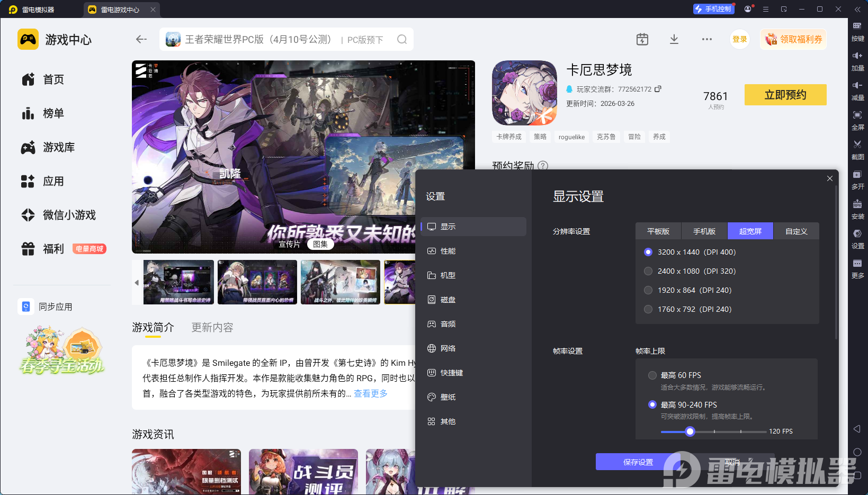Click the search box for games

click(x=287, y=39)
